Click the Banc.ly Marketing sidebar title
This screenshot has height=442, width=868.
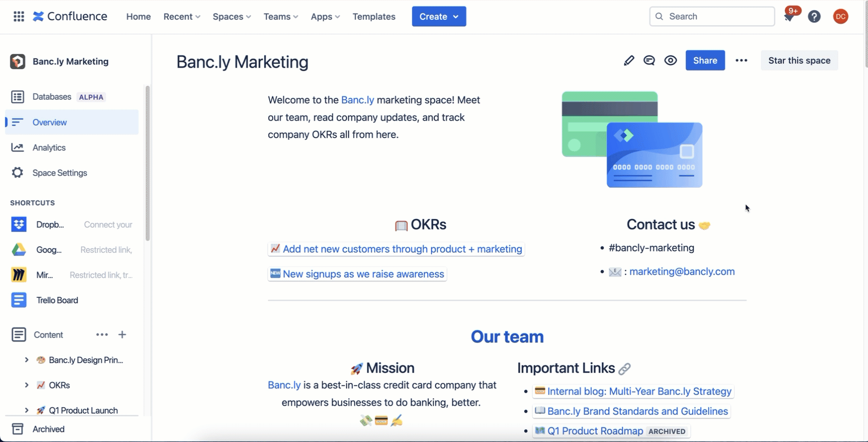coord(71,62)
